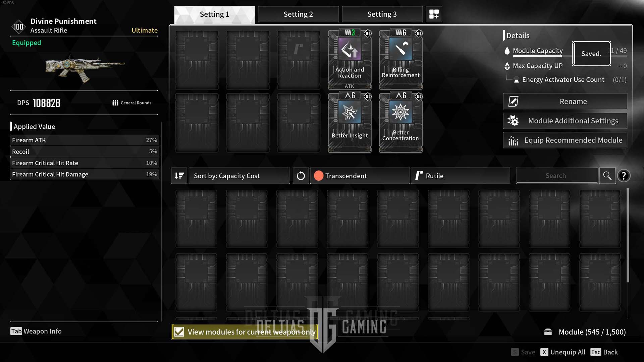644x362 pixels.
Task: Toggle View modules for current weapon only
Action: [x=179, y=331]
